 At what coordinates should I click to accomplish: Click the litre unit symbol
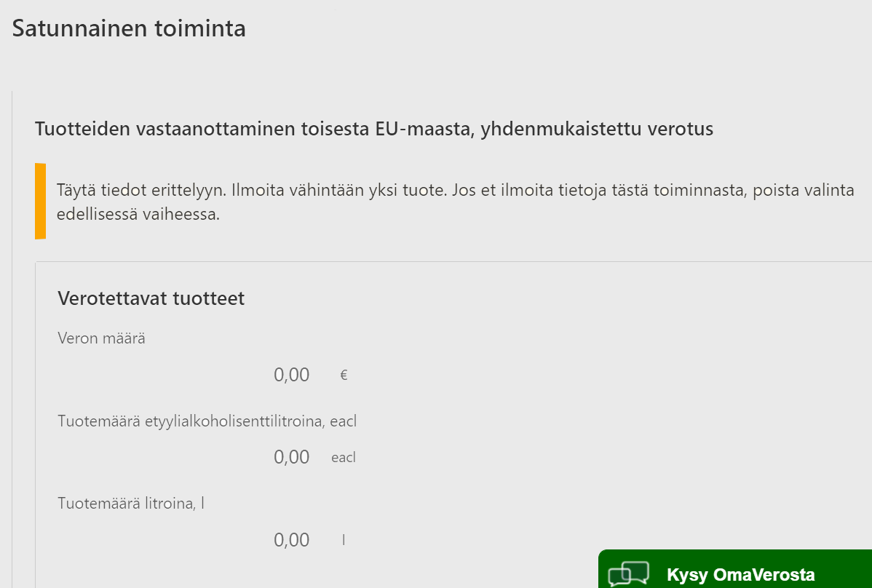pos(344,540)
